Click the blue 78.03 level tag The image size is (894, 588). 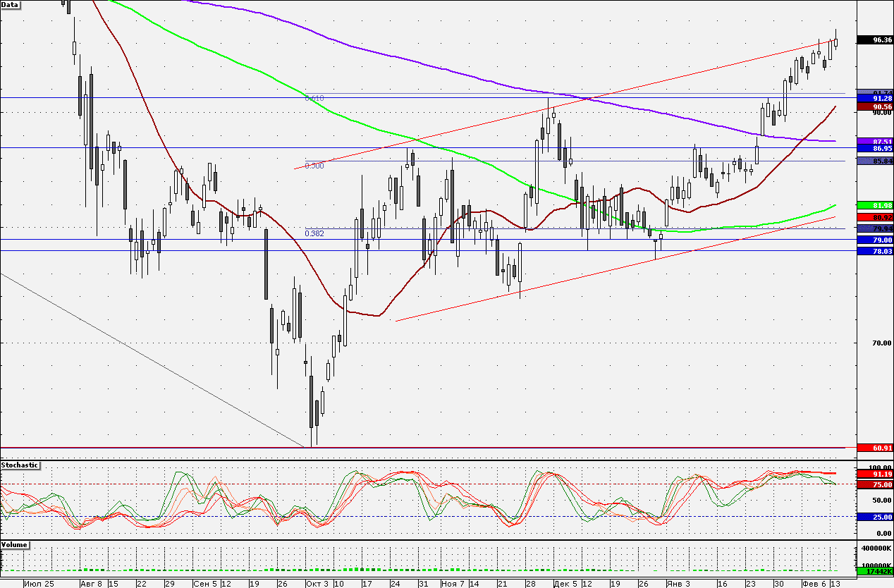[x=874, y=251]
